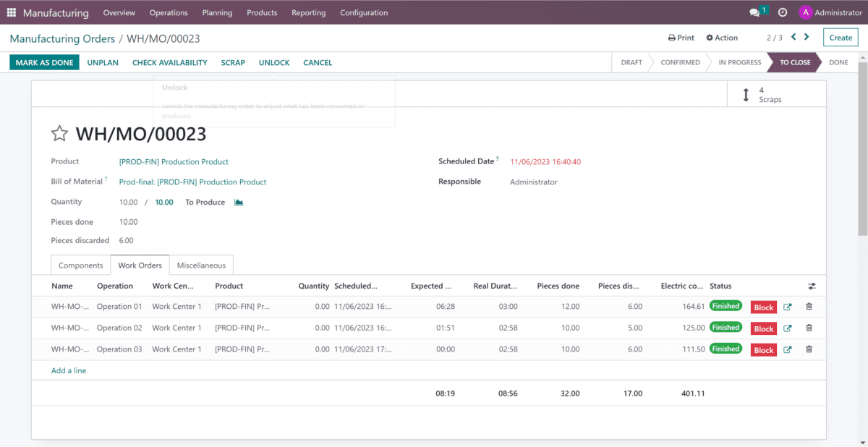Click the Mark As Done button

[x=44, y=62]
